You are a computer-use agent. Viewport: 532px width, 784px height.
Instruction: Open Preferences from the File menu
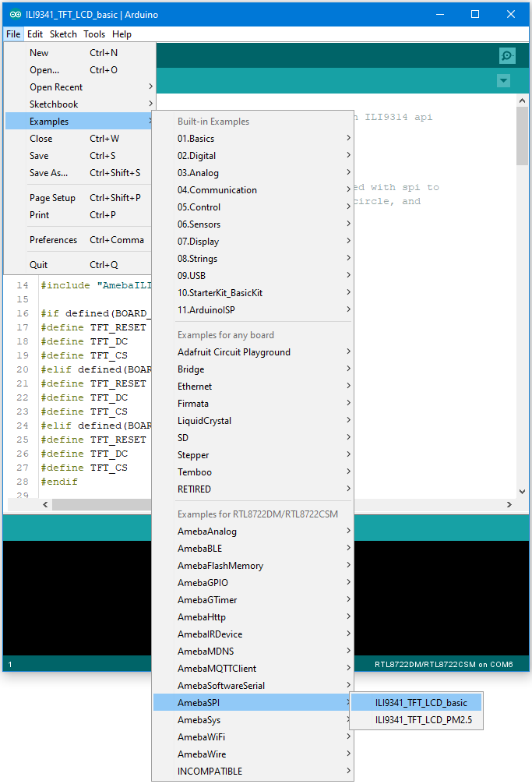pyautogui.click(x=80, y=239)
